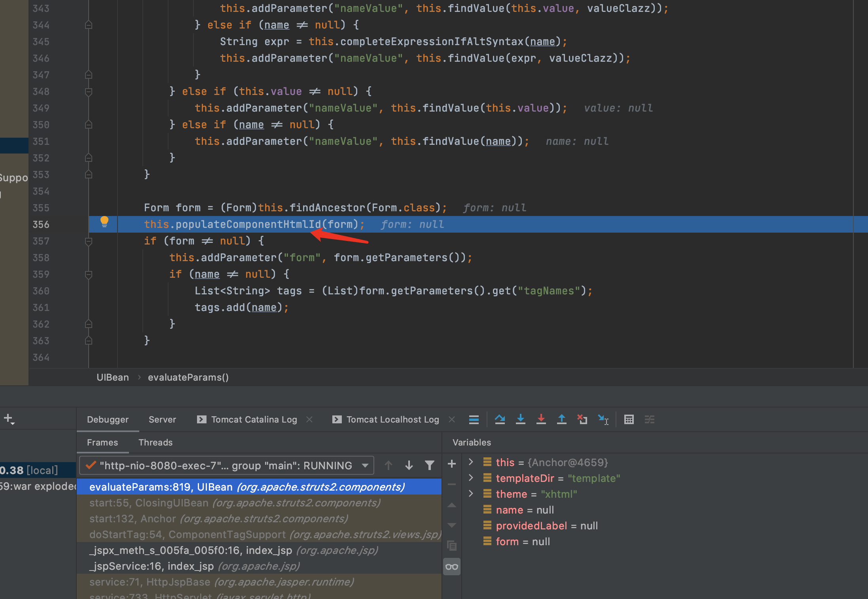This screenshot has width=868, height=599.
Task: Click move watch up triangle icon
Action: click(x=452, y=505)
